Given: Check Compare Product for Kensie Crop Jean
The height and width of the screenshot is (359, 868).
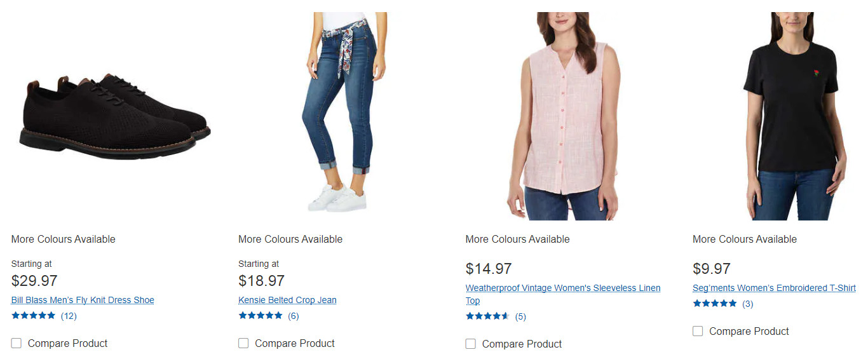Looking at the screenshot, I should (x=243, y=343).
